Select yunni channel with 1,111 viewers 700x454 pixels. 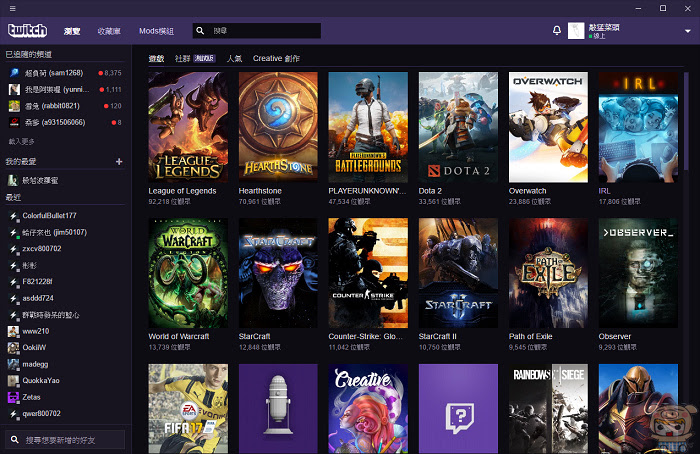click(65, 89)
